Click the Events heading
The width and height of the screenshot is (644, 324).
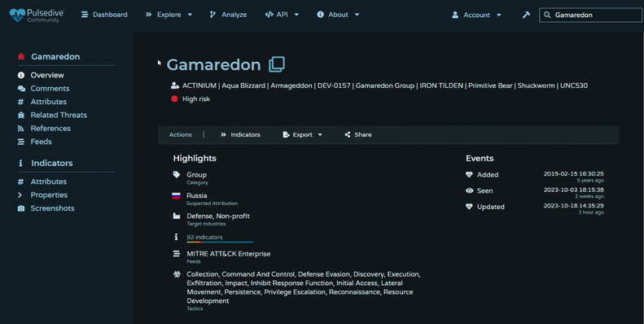(480, 158)
